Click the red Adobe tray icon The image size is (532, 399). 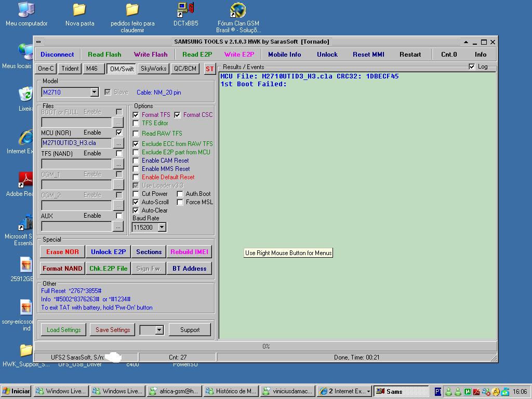476,392
